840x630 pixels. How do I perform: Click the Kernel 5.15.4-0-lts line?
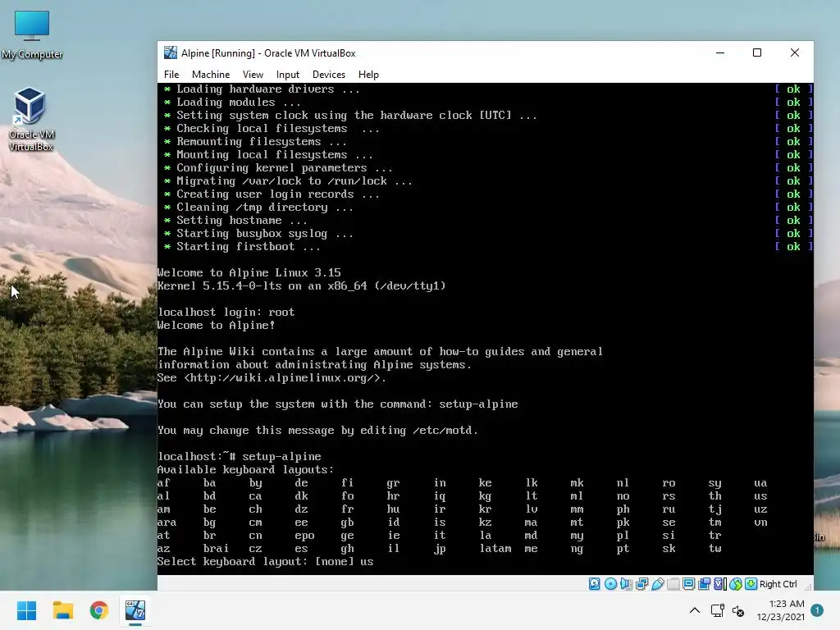(x=302, y=286)
